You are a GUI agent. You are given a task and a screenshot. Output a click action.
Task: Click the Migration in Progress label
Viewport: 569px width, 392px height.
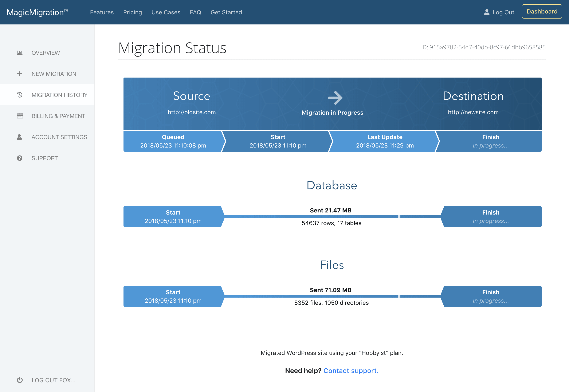tap(332, 113)
